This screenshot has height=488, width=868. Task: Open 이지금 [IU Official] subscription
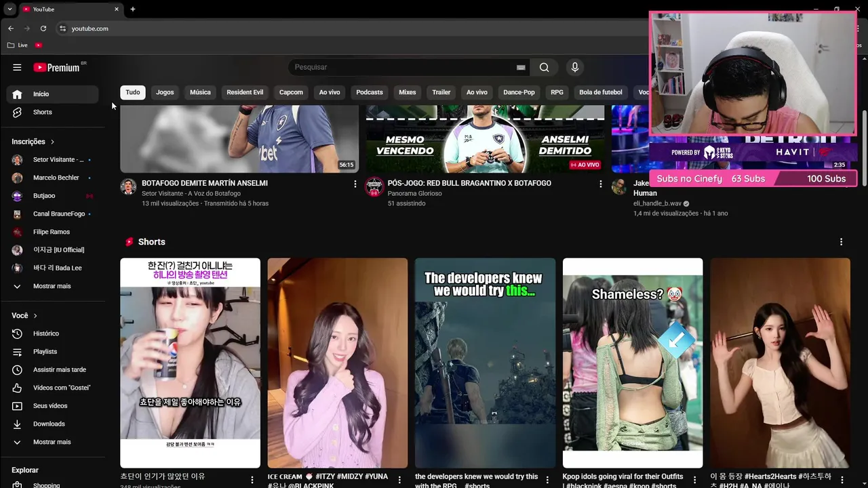[x=52, y=250]
